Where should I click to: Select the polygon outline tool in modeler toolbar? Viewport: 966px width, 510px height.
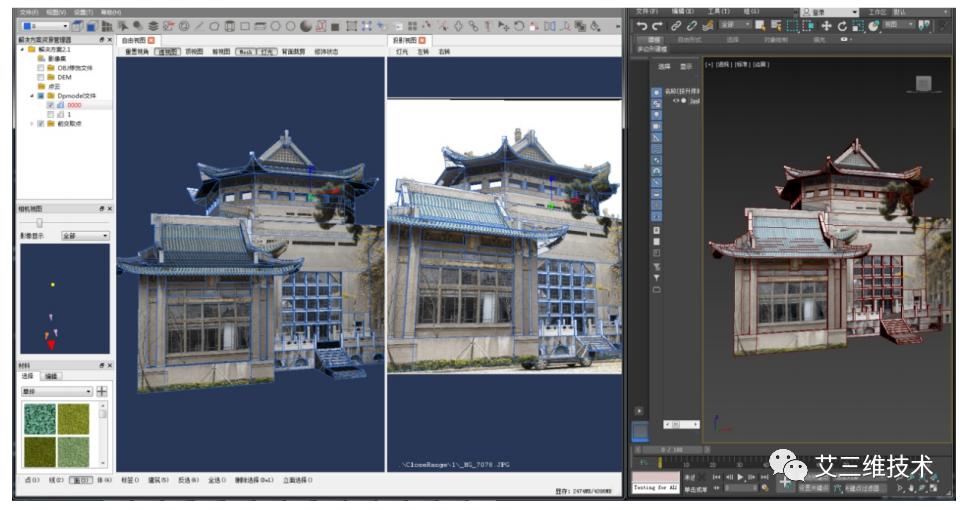click(214, 26)
